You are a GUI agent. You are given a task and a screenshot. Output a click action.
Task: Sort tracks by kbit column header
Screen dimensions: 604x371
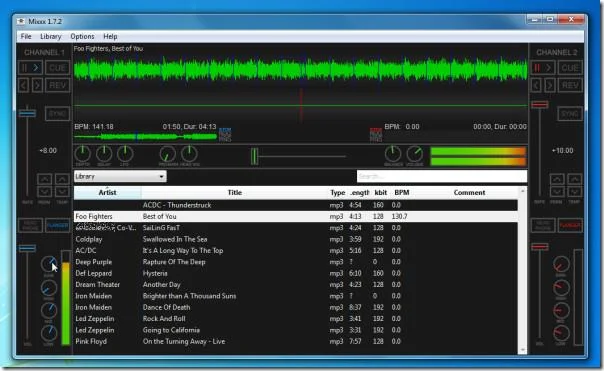[x=381, y=193]
